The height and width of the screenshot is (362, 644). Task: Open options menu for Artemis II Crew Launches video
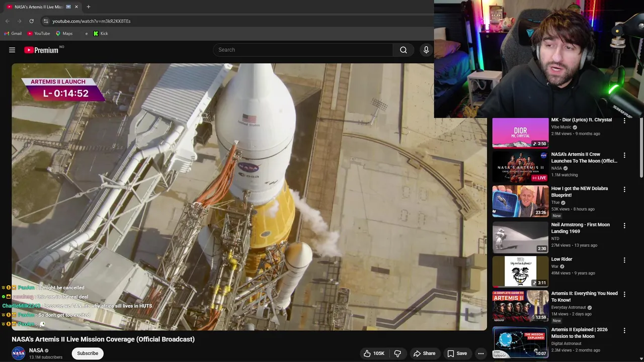[624, 155]
